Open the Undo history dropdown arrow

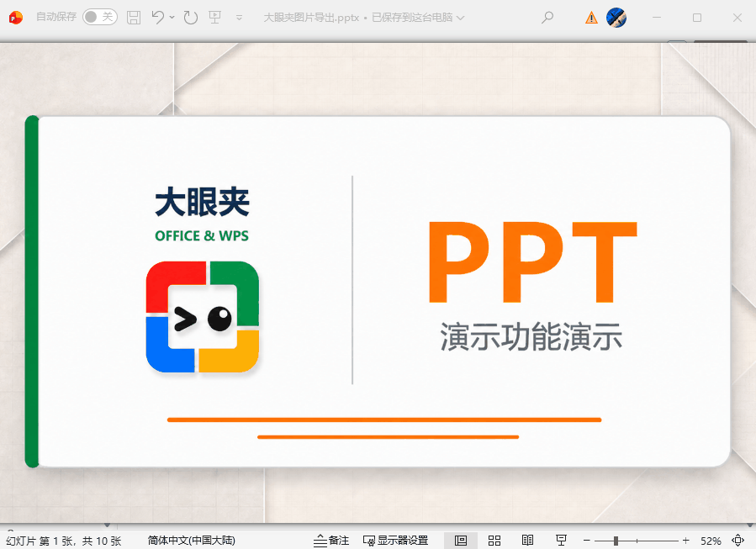[172, 18]
